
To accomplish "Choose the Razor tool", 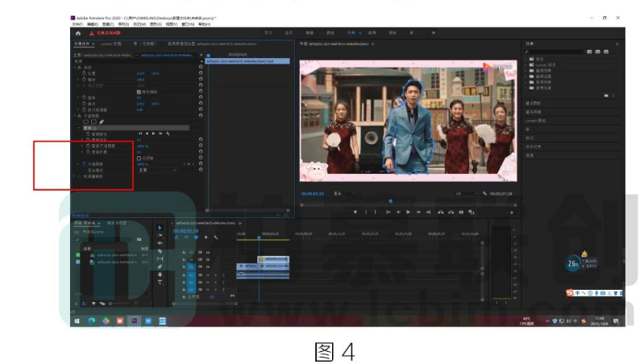I will (x=160, y=250).
